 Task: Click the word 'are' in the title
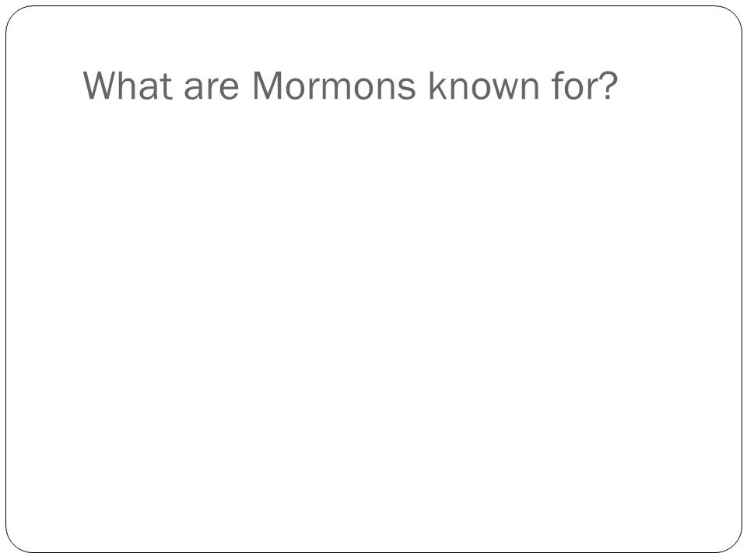tap(211, 90)
